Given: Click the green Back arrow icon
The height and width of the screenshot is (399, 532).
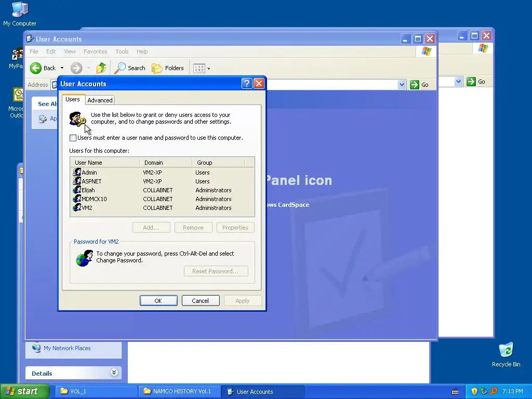Looking at the screenshot, I should (x=36, y=68).
